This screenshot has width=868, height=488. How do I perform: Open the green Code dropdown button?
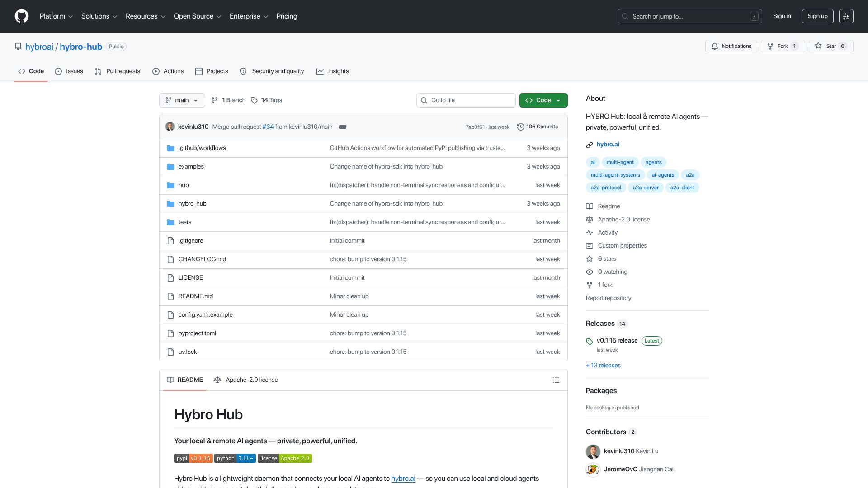point(543,100)
